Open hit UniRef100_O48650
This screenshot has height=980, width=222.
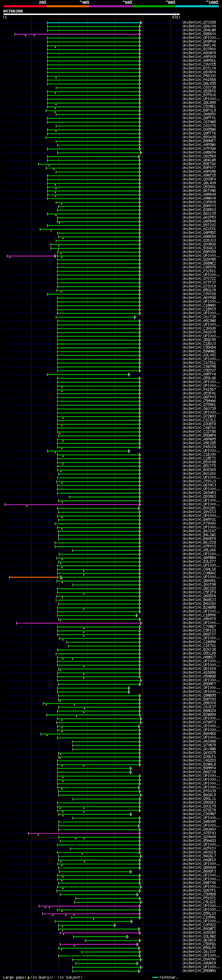tap(199, 114)
